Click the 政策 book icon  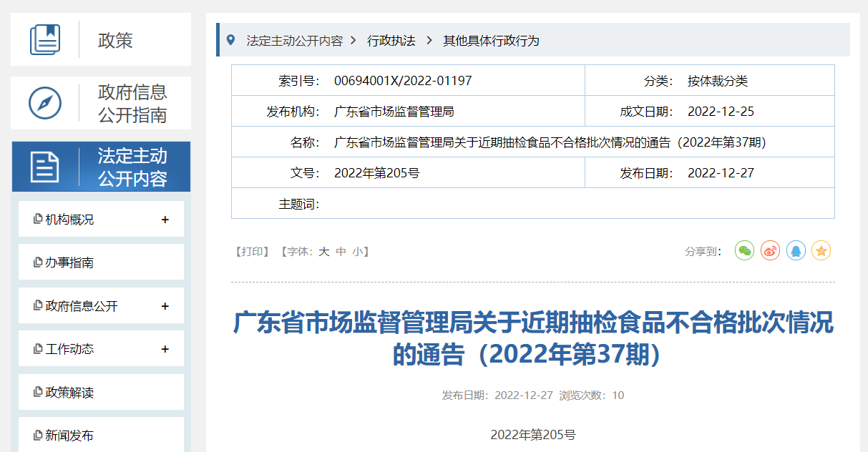[45, 40]
